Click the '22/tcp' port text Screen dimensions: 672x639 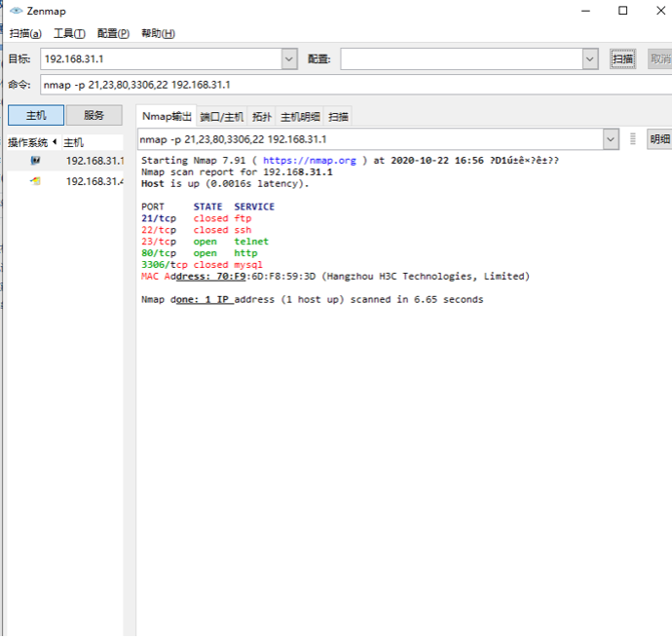pos(159,230)
